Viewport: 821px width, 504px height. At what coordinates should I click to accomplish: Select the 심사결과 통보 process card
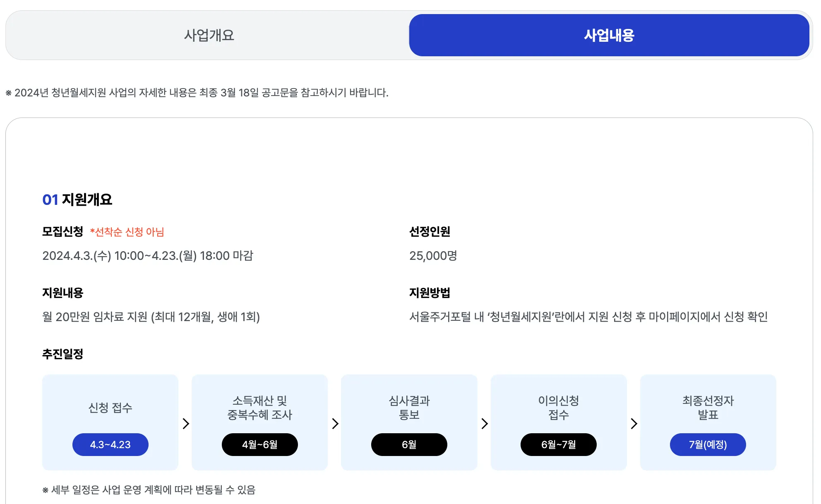pyautogui.click(x=409, y=422)
